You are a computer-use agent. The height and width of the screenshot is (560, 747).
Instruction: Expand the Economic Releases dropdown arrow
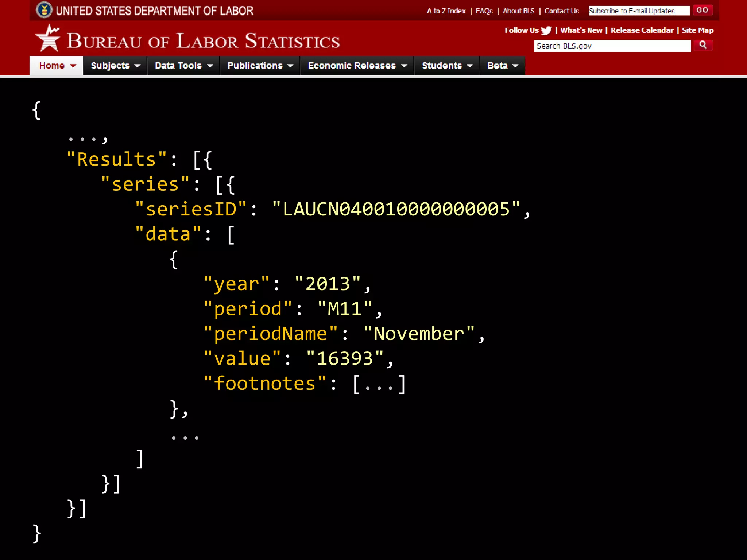pos(404,66)
